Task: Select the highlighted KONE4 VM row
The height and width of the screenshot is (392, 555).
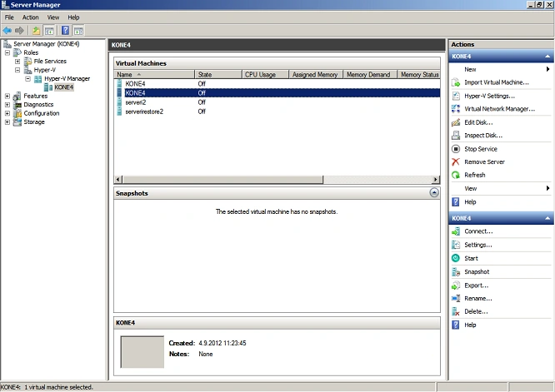Action: click(x=277, y=93)
